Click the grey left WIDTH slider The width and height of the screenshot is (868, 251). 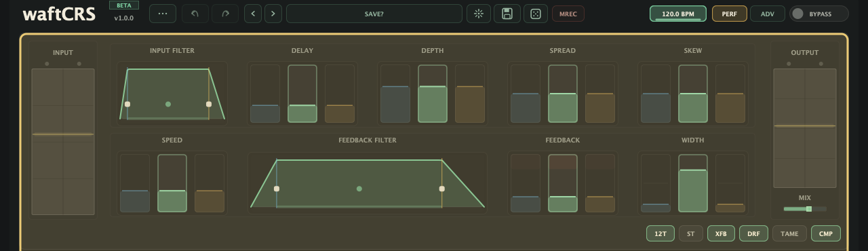656,183
